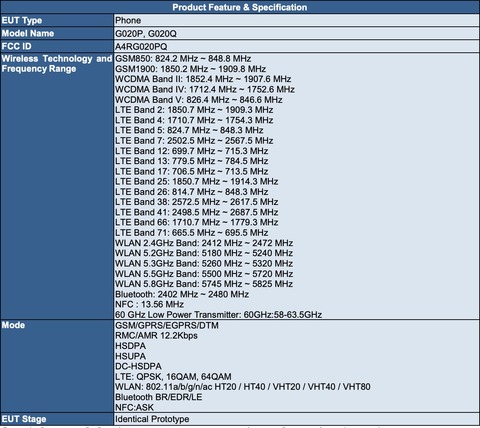Select the EUT Type label cell
The image size is (480, 428).
click(x=57, y=20)
